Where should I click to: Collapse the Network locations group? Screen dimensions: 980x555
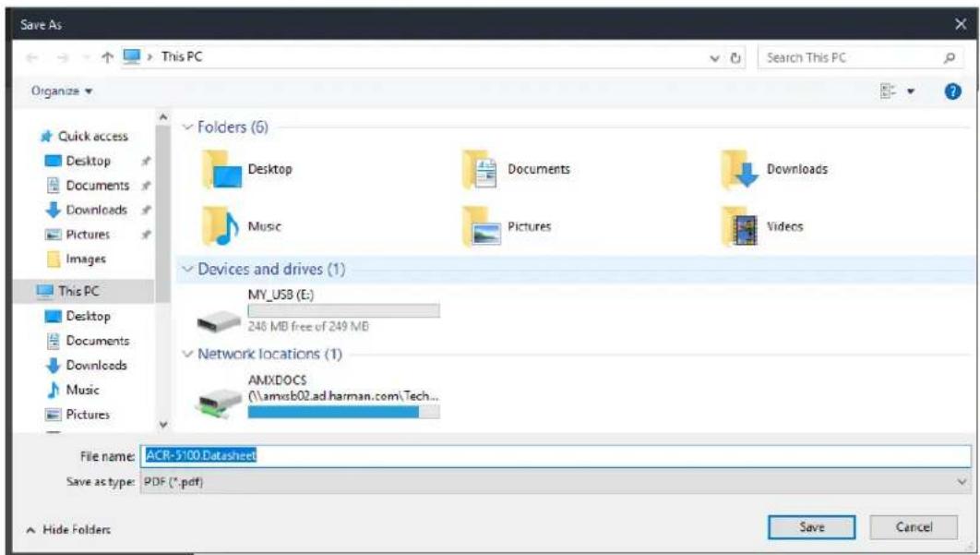[x=186, y=355]
